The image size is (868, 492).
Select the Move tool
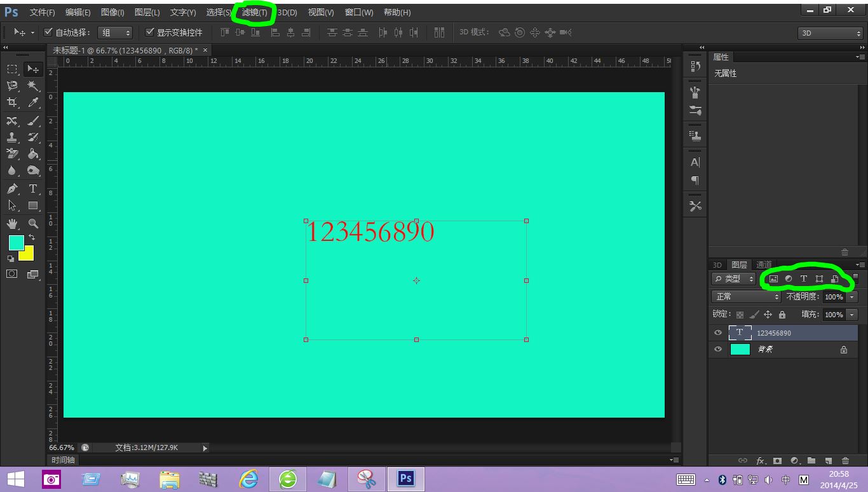(x=33, y=69)
